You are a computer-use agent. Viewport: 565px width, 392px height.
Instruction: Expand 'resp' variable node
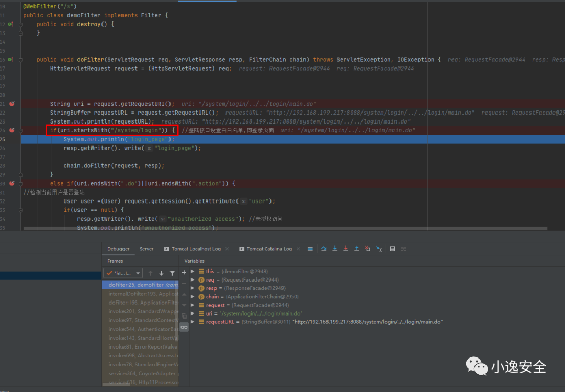[x=193, y=288]
